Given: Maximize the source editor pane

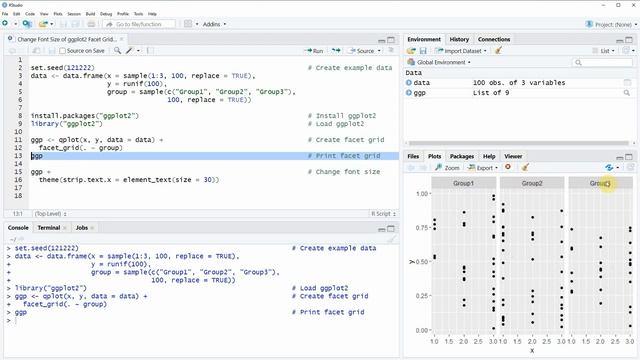Looking at the screenshot, I should click(x=391, y=40).
